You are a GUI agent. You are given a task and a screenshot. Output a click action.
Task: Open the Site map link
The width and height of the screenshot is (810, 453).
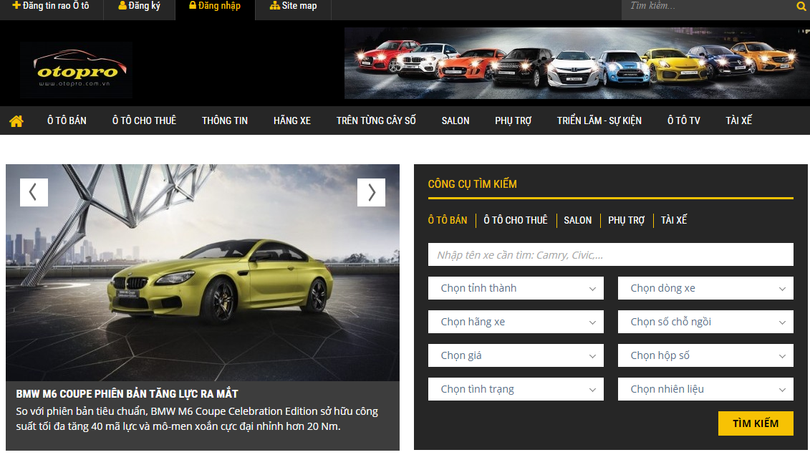click(x=293, y=6)
